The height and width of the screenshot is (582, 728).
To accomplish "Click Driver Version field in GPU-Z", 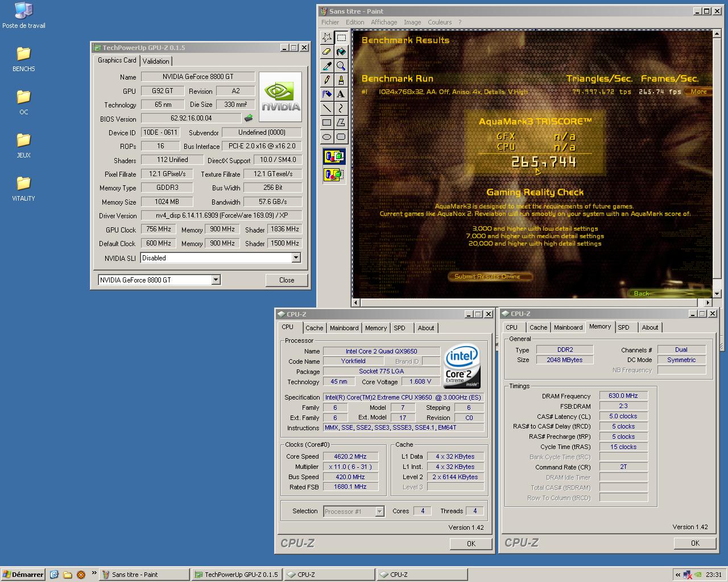I will [221, 215].
